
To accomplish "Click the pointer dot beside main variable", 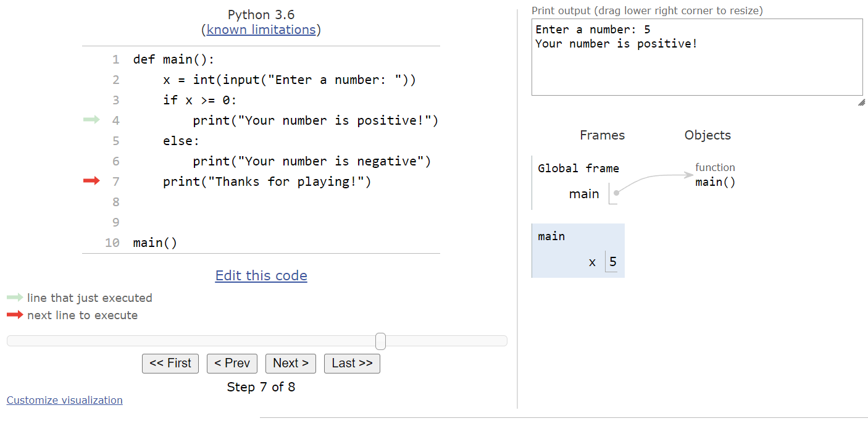I will (616, 193).
